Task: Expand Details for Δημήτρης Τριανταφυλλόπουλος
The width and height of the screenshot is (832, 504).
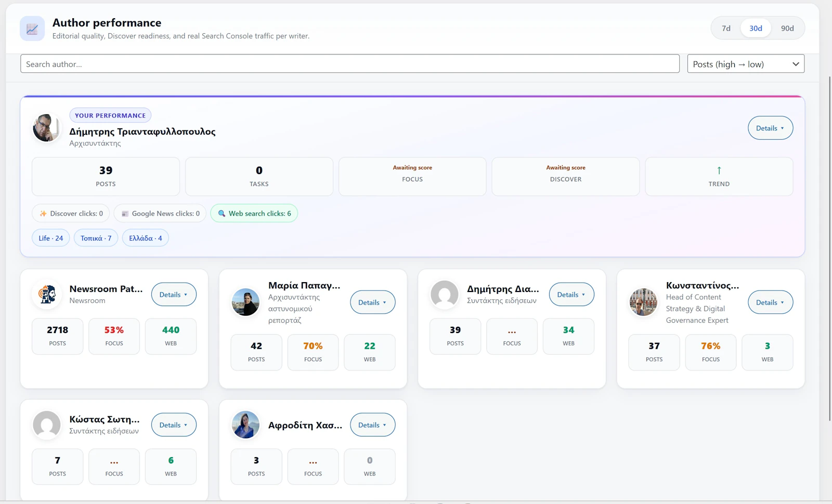Action: point(770,128)
